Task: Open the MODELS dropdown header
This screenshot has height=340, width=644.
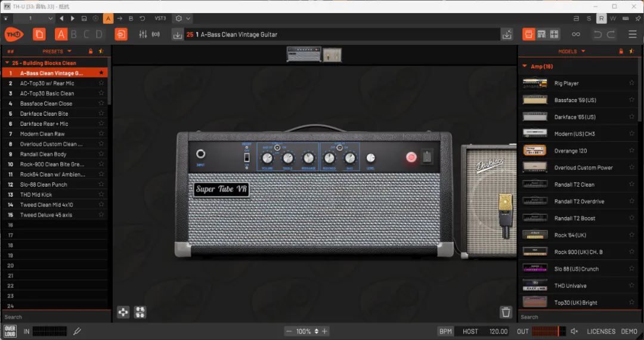Action: coord(572,51)
